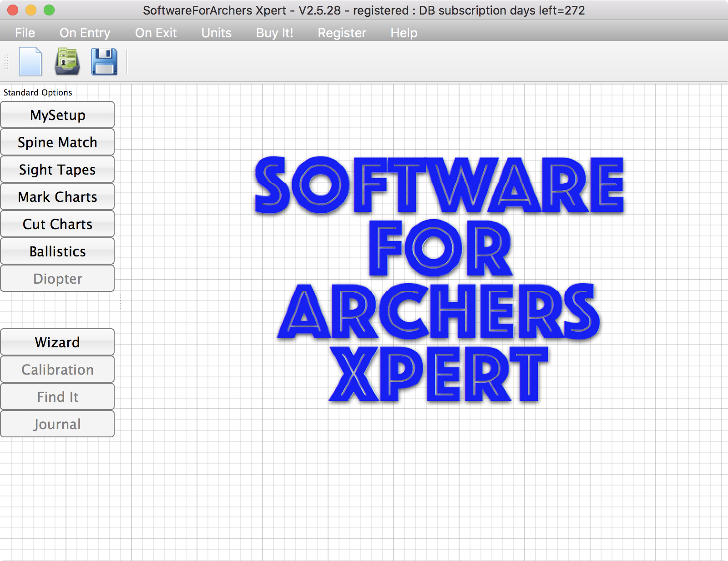728x561 pixels.
Task: Click the toolbar drag handle grip
Action: [x=6, y=62]
